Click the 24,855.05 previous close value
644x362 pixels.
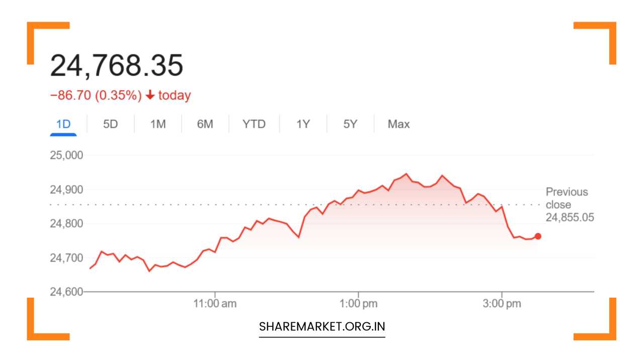click(570, 217)
